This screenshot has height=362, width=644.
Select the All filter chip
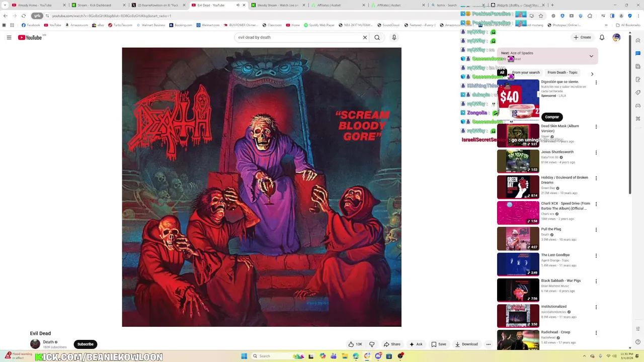[502, 72]
